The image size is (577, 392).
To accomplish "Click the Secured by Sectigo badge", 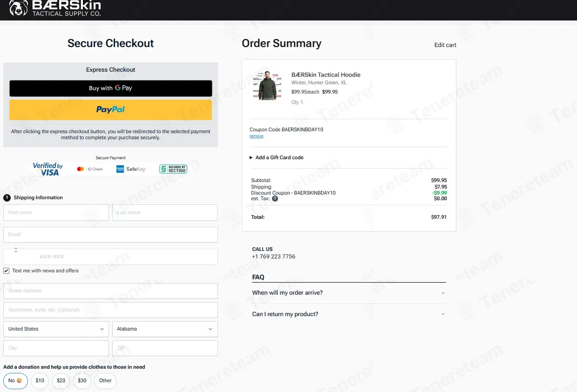I will 173,169.
